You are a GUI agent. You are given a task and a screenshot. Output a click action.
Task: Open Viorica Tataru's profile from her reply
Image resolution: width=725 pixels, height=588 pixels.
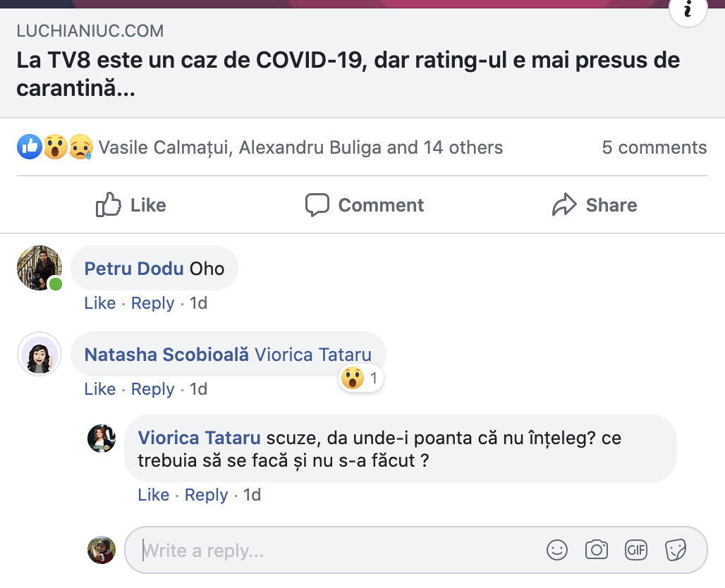coord(199,438)
